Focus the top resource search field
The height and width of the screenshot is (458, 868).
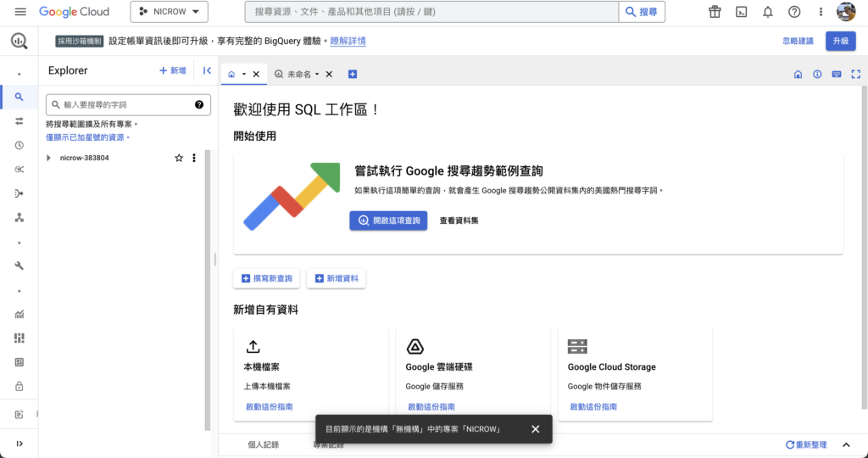[x=431, y=12]
